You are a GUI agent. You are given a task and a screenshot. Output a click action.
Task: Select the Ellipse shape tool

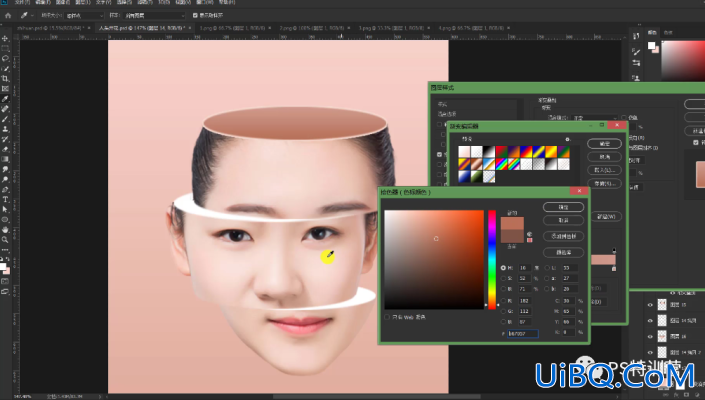click(5, 219)
